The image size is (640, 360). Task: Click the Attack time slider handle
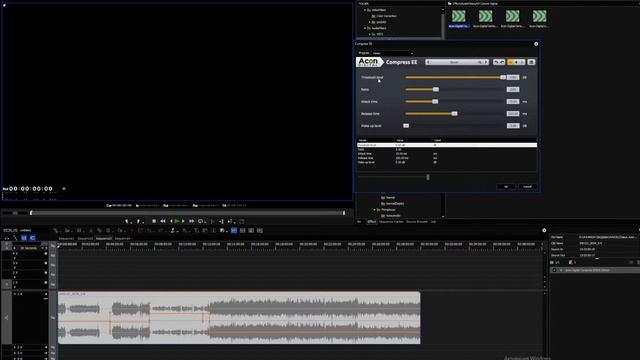tap(435, 101)
